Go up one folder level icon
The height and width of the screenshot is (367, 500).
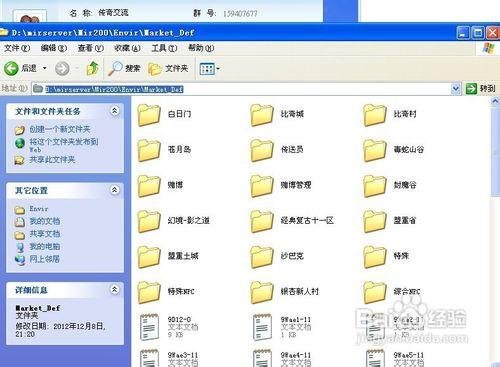[x=92, y=68]
